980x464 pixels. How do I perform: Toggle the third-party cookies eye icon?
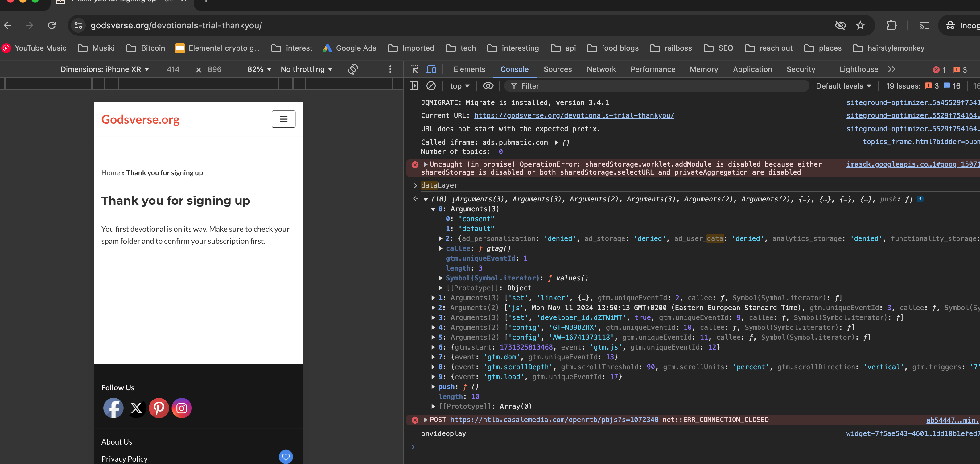coord(840,26)
